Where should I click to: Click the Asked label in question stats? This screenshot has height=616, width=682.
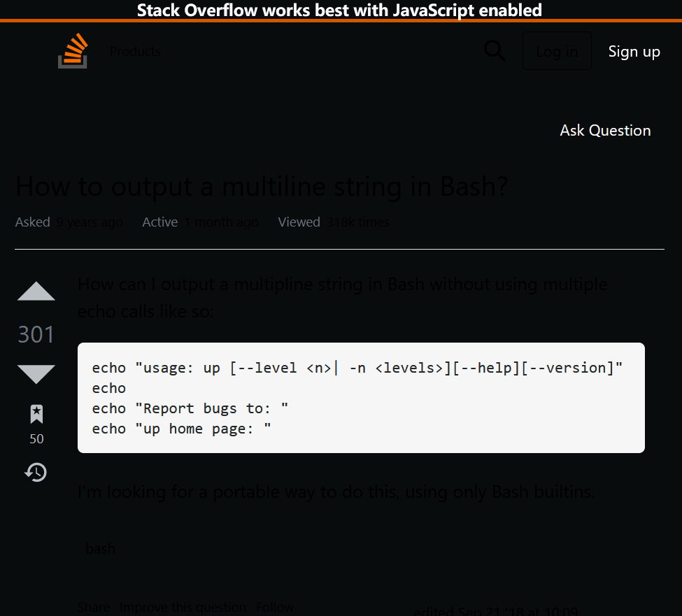coord(32,222)
